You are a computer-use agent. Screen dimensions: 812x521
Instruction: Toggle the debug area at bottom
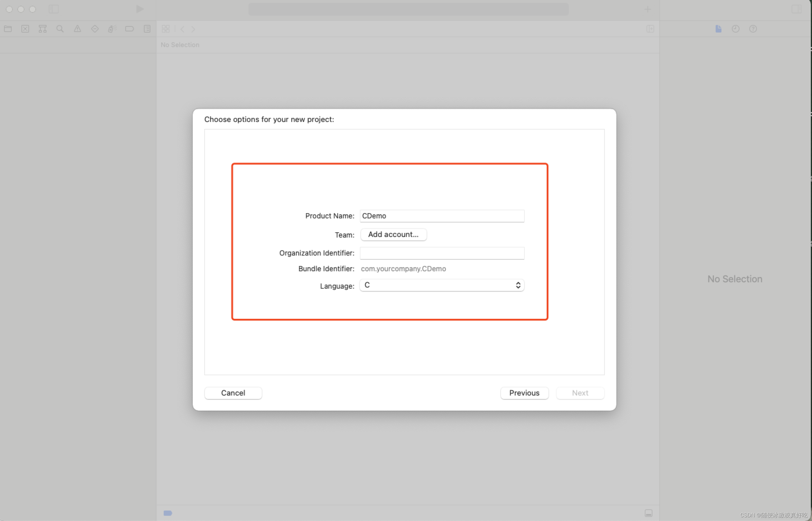coord(648,513)
